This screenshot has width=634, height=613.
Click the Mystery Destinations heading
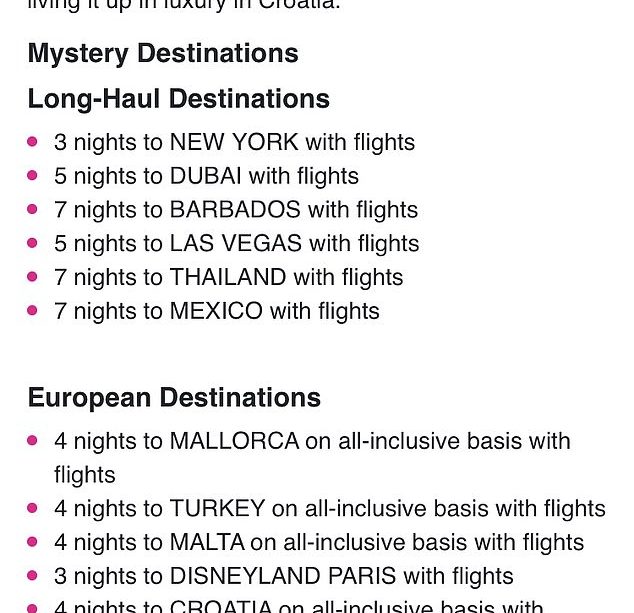pyautogui.click(x=163, y=53)
